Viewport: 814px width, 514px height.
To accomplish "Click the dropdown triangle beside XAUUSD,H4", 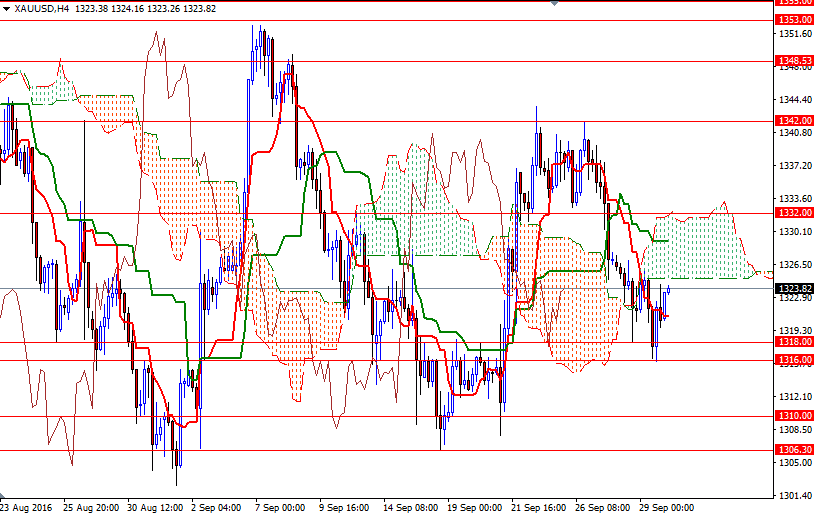I will (x=7, y=8).
